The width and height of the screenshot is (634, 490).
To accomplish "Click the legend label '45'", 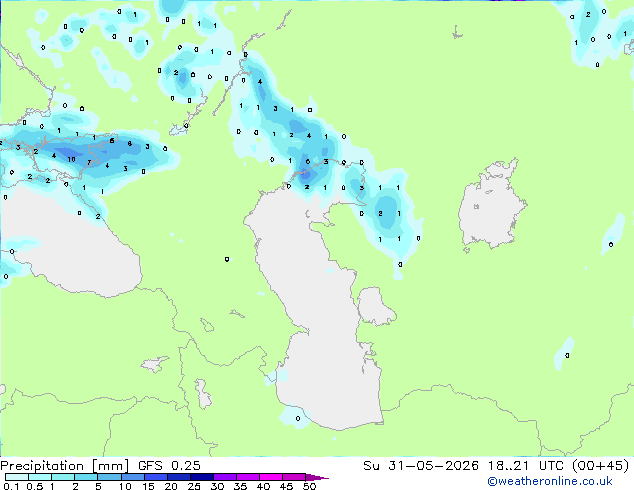I will [x=286, y=486].
